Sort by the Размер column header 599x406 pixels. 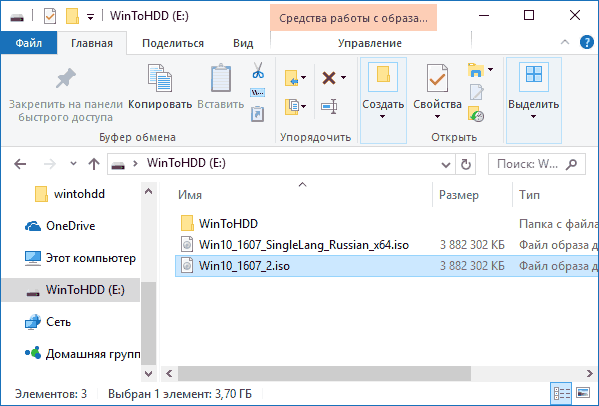click(458, 195)
